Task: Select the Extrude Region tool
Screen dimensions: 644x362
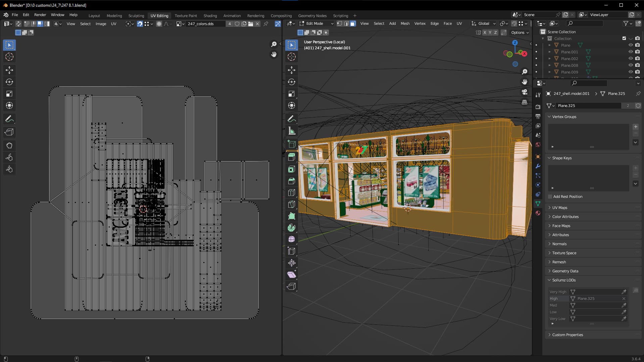Action: (x=292, y=157)
